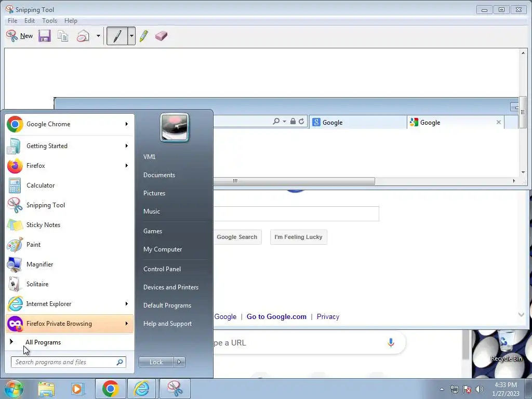Open Pen options dropdown arrow
The width and height of the screenshot is (532, 399).
tap(131, 36)
